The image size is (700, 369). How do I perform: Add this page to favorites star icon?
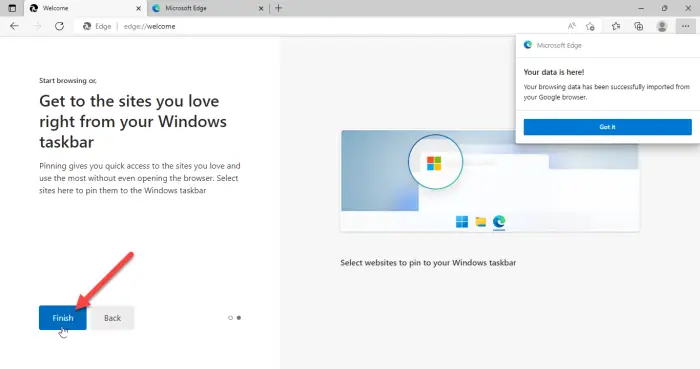tap(590, 26)
